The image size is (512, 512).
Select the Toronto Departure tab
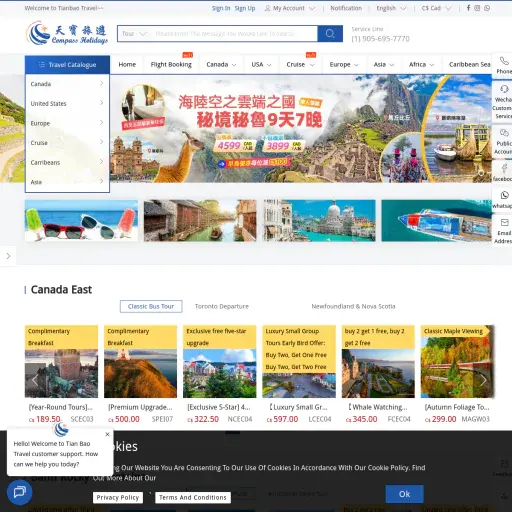pyautogui.click(x=222, y=306)
